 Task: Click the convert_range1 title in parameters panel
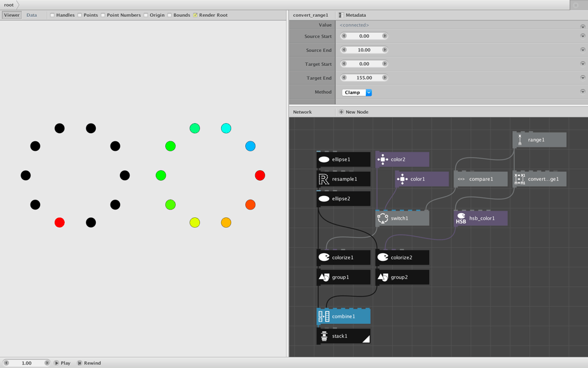click(x=310, y=15)
